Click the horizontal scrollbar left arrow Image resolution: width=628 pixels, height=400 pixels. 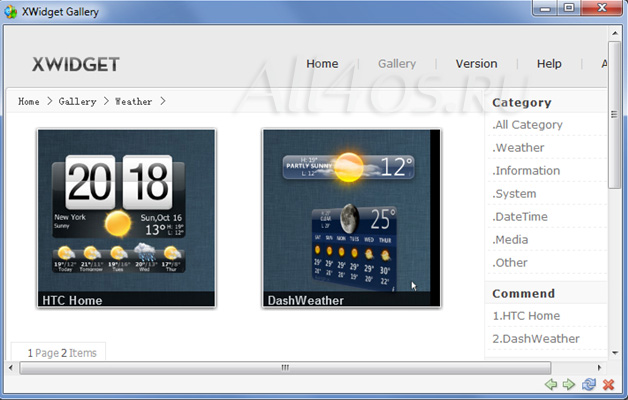tap(11, 367)
